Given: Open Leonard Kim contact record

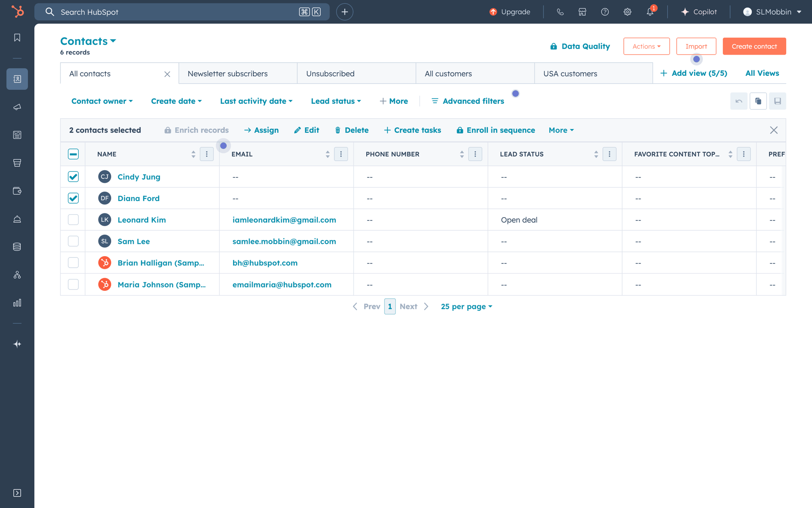Looking at the screenshot, I should tap(142, 220).
